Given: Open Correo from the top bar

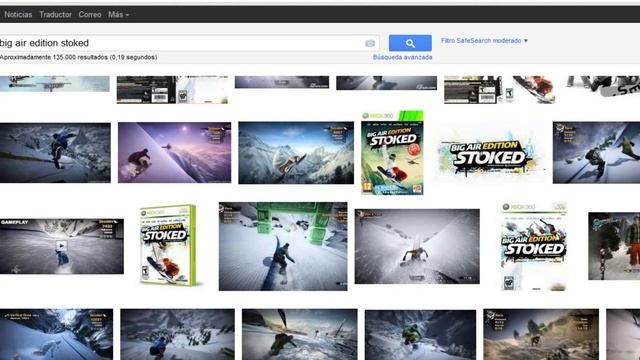Looking at the screenshot, I should (x=90, y=14).
